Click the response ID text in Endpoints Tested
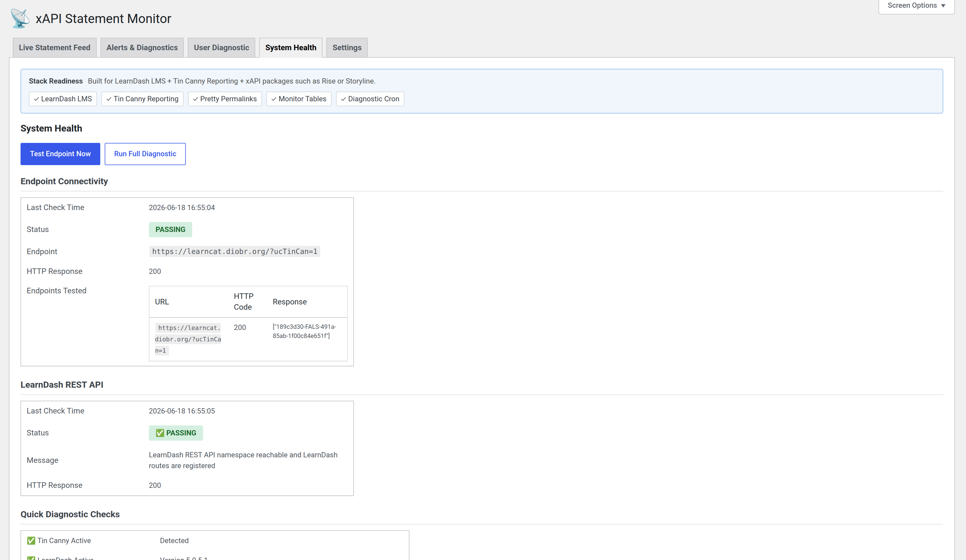 [x=304, y=331]
